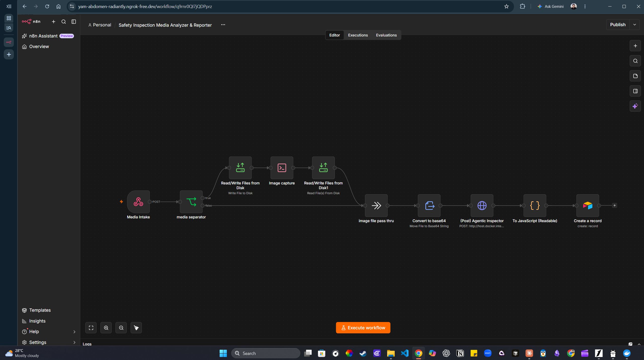
Task: Open the Publish dropdown arrow
Action: click(635, 25)
